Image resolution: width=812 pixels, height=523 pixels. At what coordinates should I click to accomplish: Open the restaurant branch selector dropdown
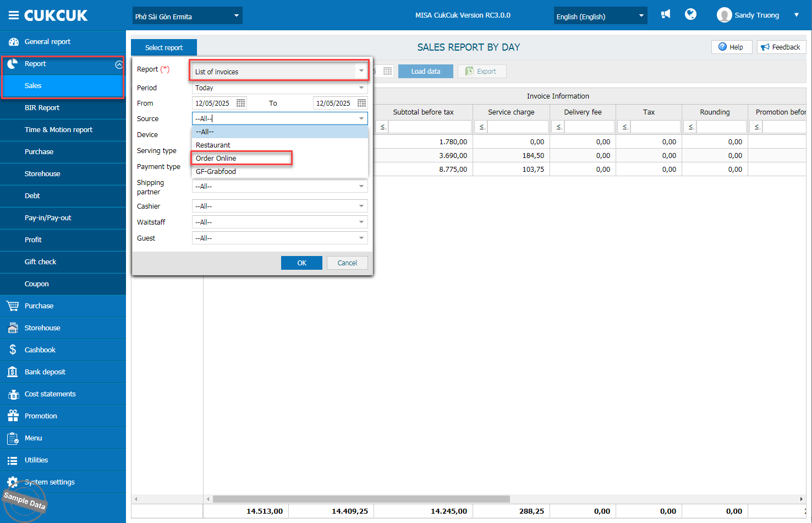(187, 16)
